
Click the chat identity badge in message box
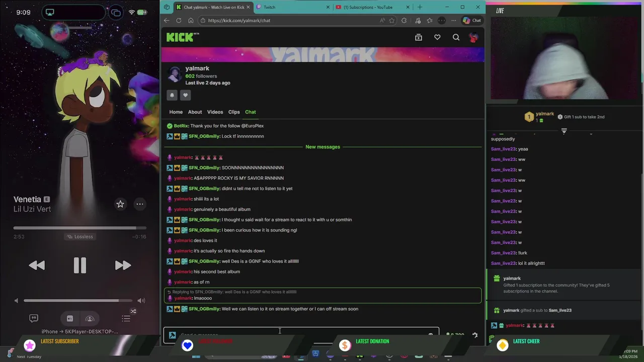tap(172, 335)
